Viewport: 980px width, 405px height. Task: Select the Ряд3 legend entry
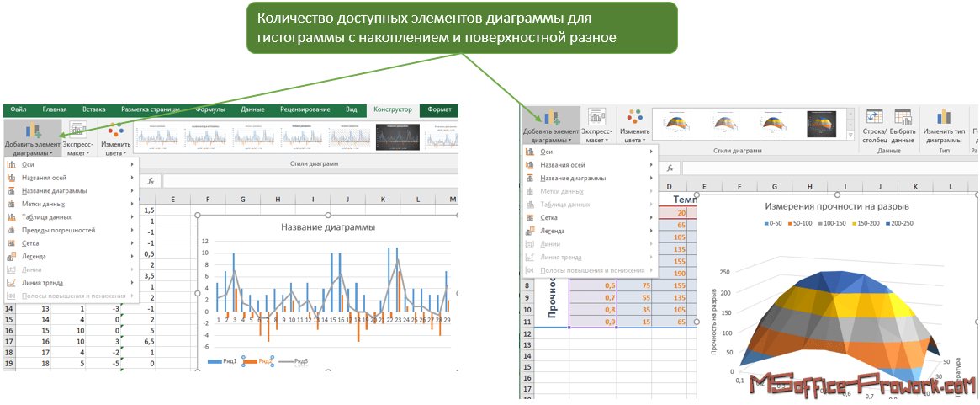[294, 360]
